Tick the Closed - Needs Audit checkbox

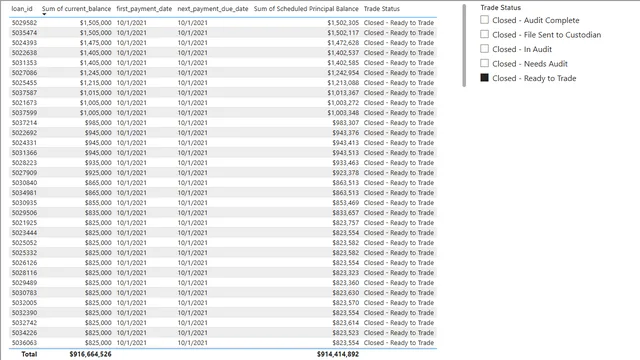pyautogui.click(x=484, y=63)
